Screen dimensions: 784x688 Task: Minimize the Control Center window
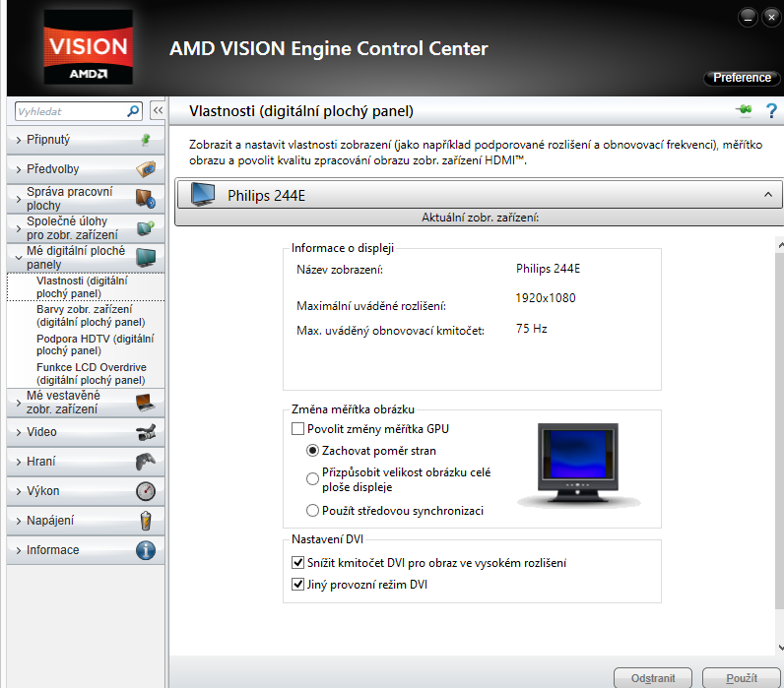click(x=748, y=18)
